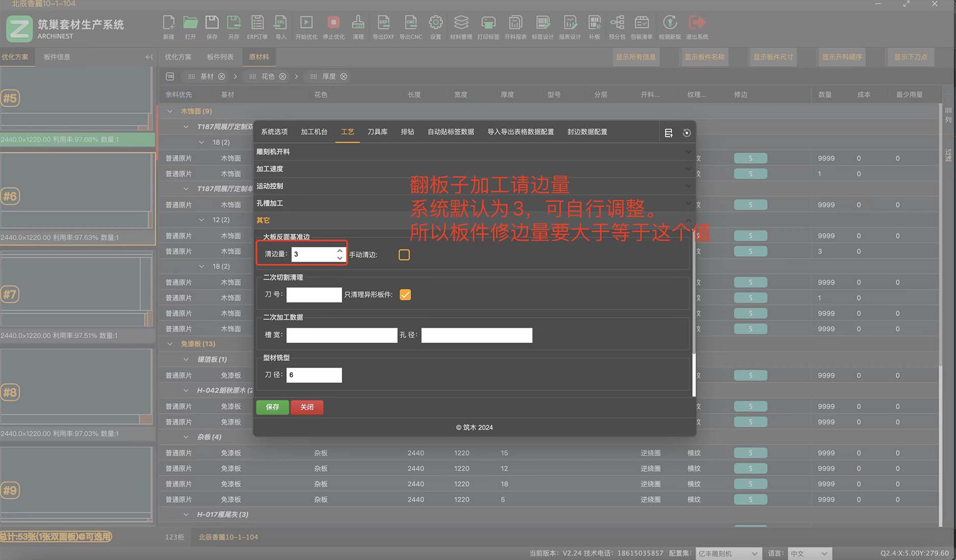
Task: Click the 关闭 button to close dialog
Action: [307, 407]
